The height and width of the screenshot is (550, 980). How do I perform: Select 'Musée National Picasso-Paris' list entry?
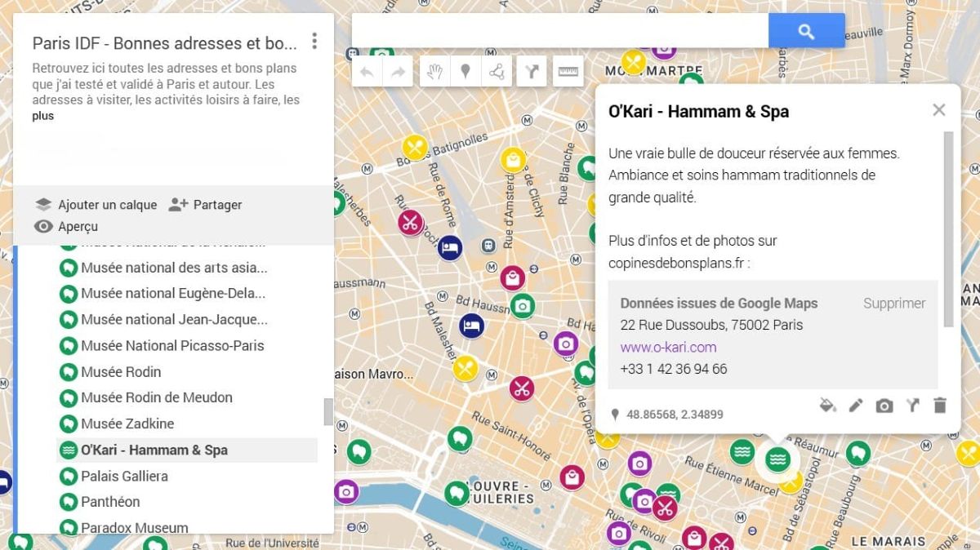172,345
